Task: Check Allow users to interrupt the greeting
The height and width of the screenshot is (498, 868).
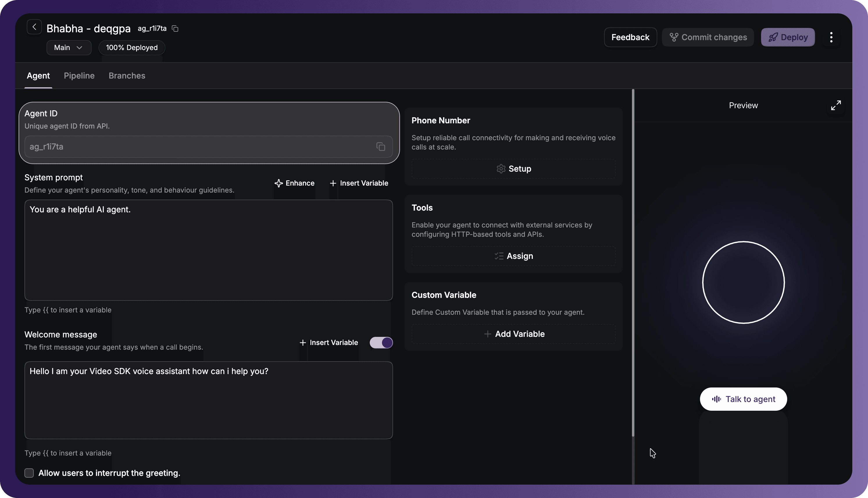Action: coord(29,473)
